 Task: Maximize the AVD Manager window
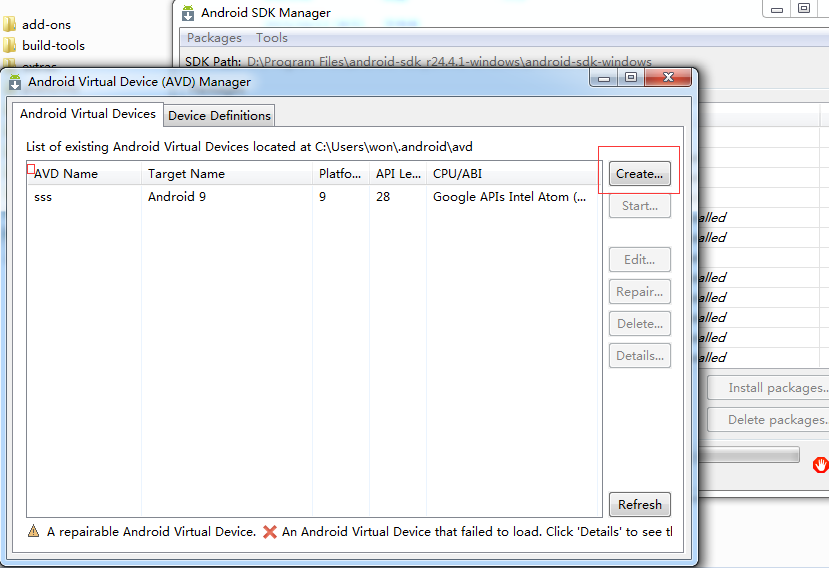click(x=631, y=78)
